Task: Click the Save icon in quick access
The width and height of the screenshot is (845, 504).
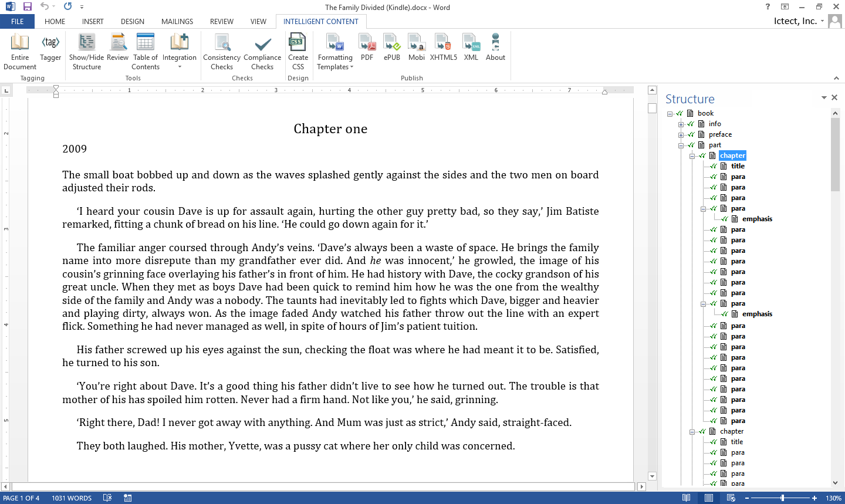Action: [28, 7]
